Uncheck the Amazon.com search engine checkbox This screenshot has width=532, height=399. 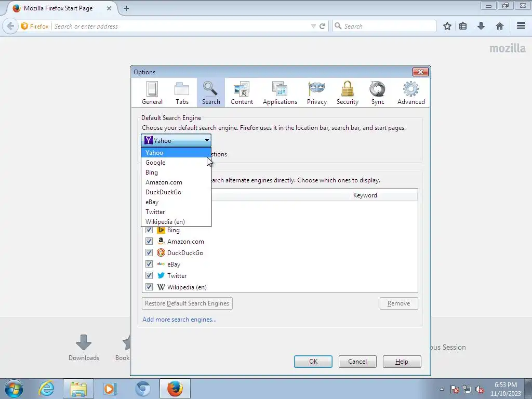[149, 241]
